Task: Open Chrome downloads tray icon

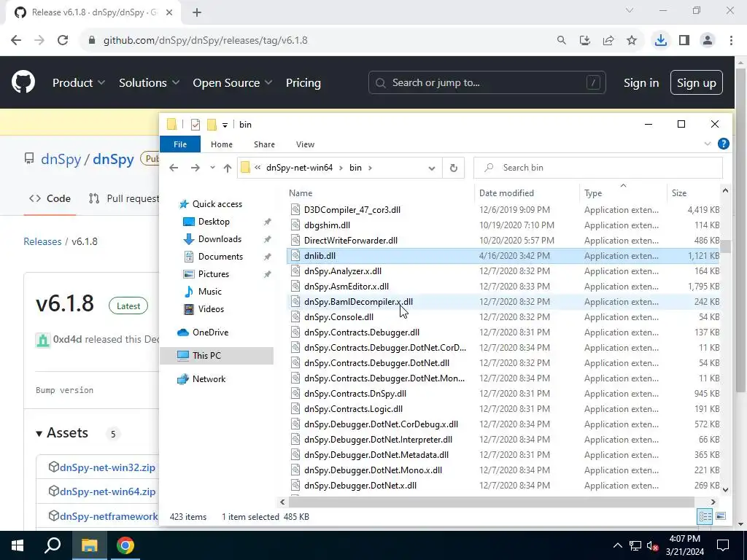Action: coord(661,41)
